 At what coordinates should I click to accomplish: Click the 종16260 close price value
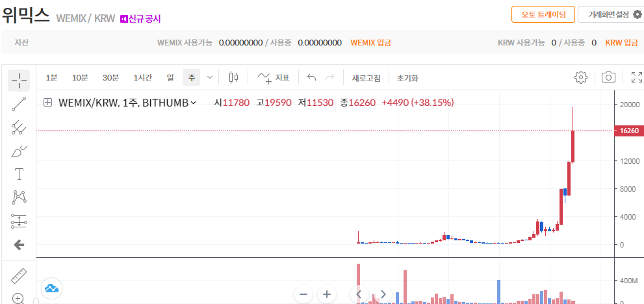point(357,103)
